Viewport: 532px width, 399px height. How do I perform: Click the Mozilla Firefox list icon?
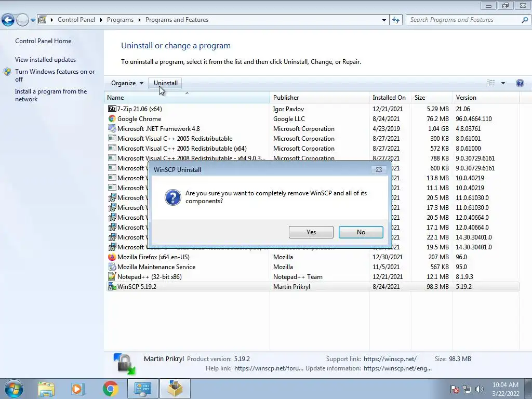(x=112, y=257)
